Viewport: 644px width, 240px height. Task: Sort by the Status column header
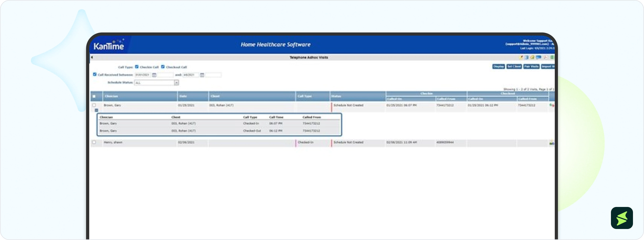pos(336,96)
